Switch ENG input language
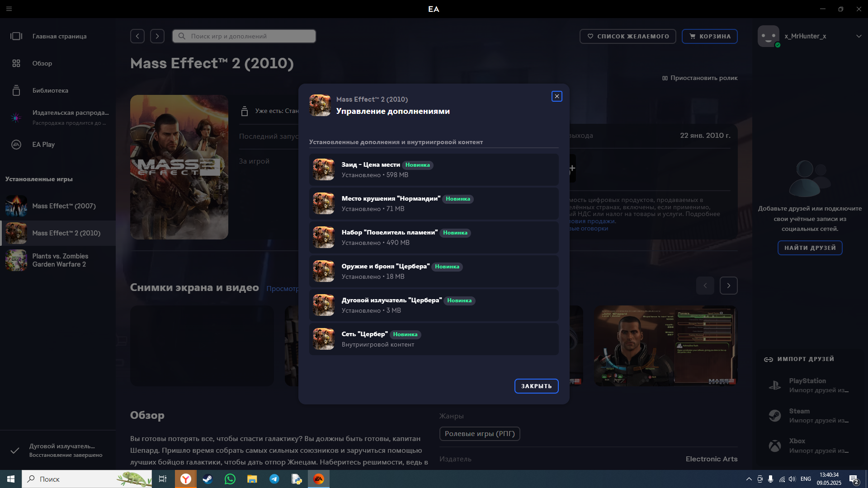 pyautogui.click(x=806, y=479)
